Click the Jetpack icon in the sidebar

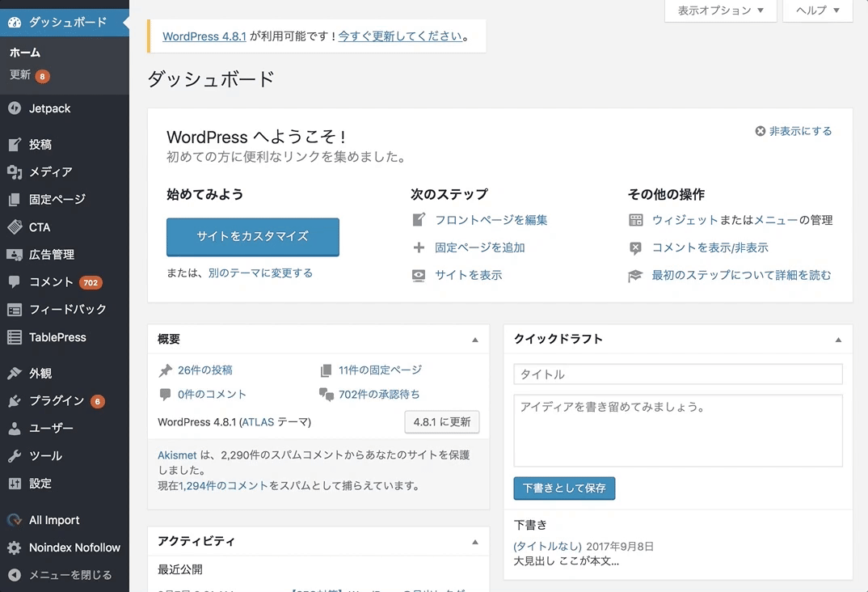[15, 108]
